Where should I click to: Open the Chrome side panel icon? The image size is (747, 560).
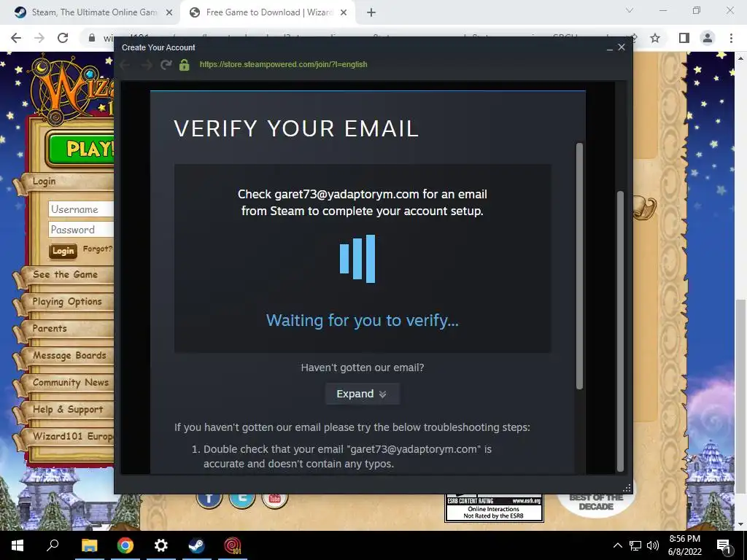[684, 38]
